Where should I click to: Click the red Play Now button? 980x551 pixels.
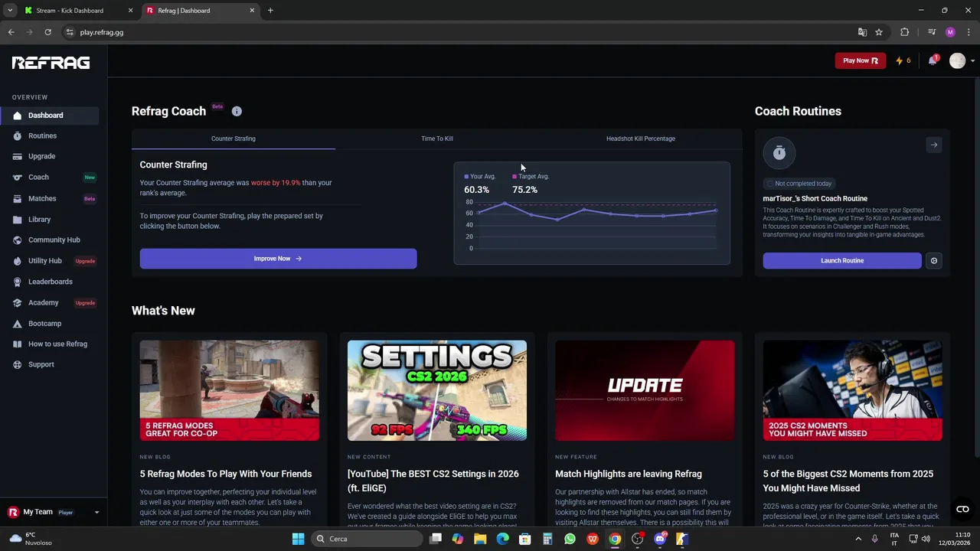861,60
